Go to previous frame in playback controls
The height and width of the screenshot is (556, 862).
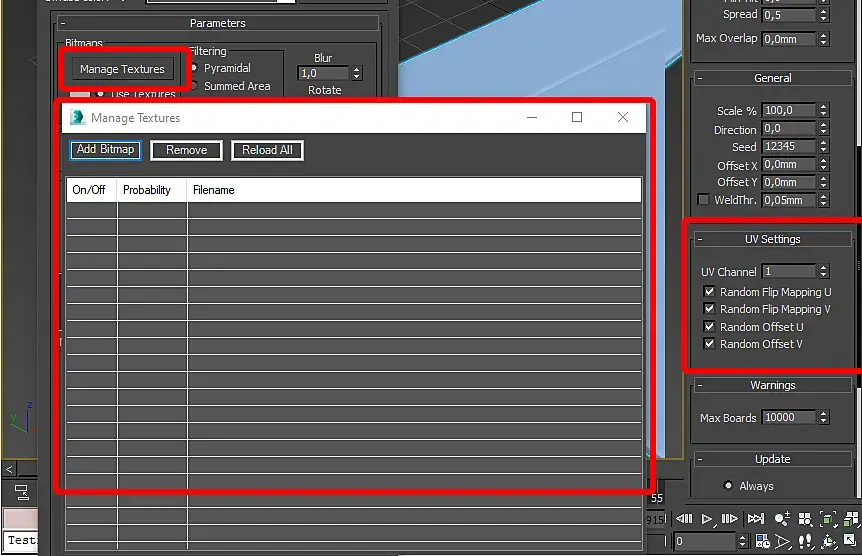[x=684, y=519]
